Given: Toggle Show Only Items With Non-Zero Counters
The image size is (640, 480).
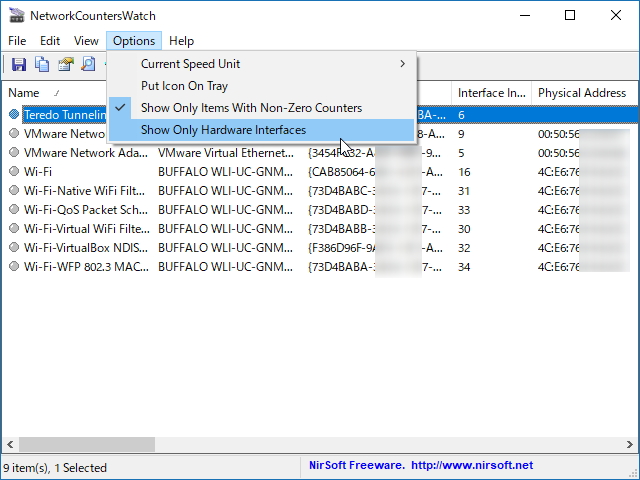Looking at the screenshot, I should click(x=262, y=108).
